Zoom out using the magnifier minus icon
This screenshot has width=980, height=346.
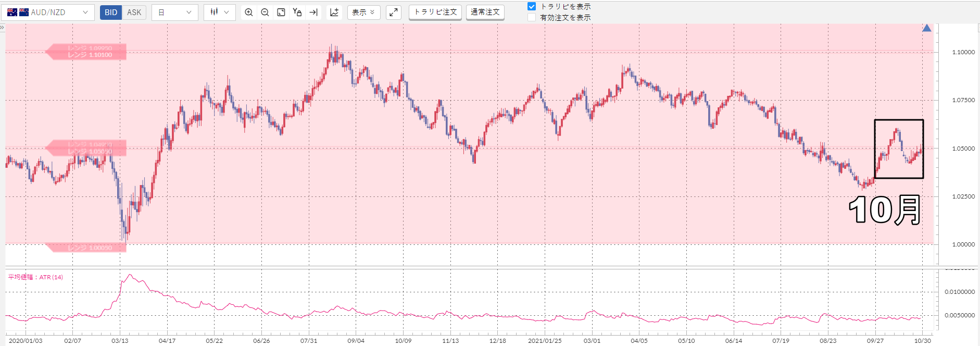tap(265, 13)
